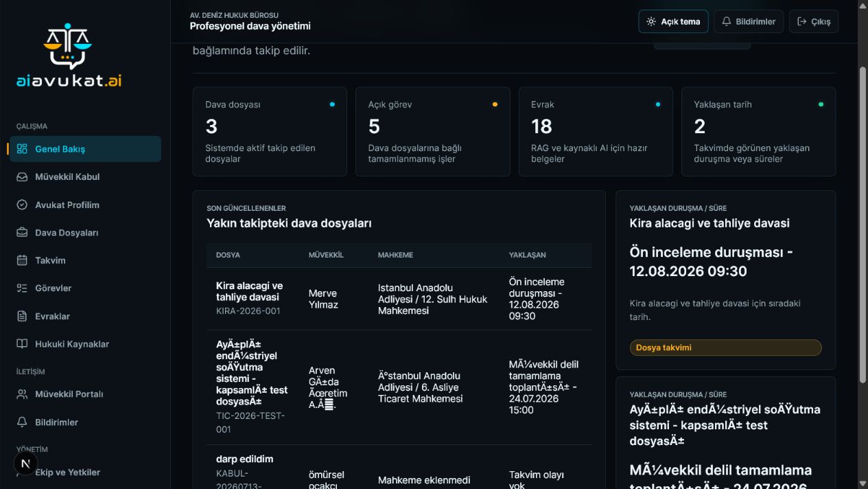Open the Dava dosyası stat card

(x=270, y=131)
